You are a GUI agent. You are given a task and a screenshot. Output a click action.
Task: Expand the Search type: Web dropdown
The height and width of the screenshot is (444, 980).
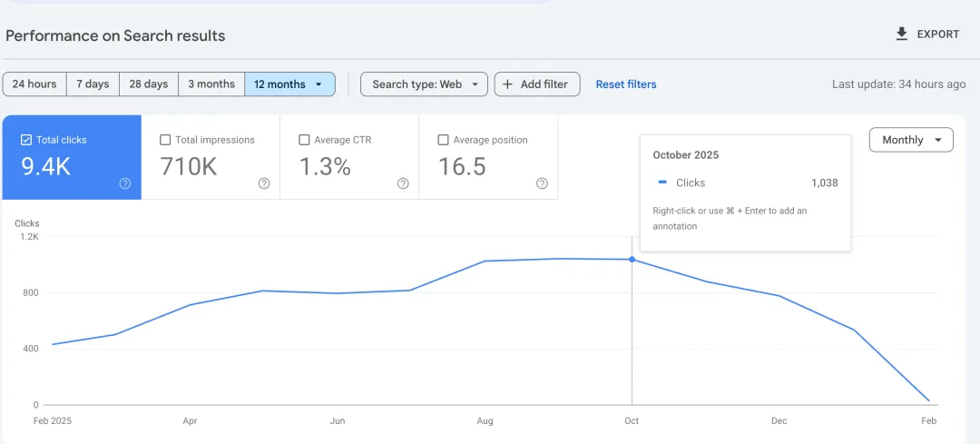click(x=425, y=84)
